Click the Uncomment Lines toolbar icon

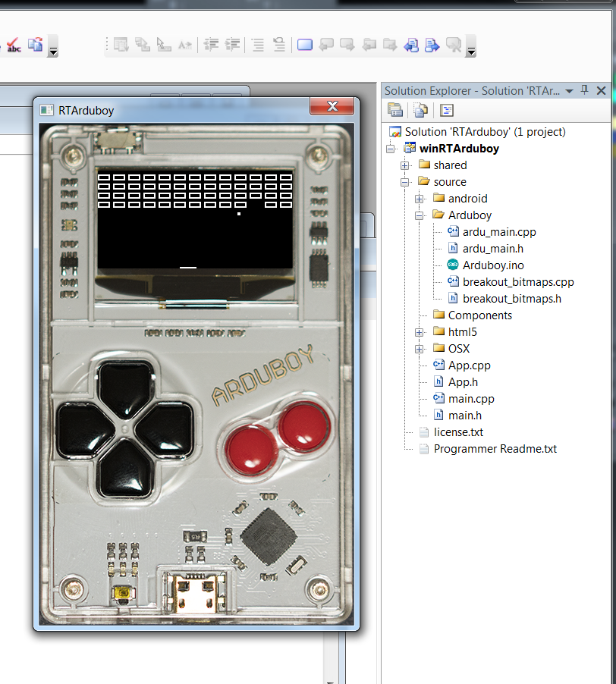coord(279,45)
